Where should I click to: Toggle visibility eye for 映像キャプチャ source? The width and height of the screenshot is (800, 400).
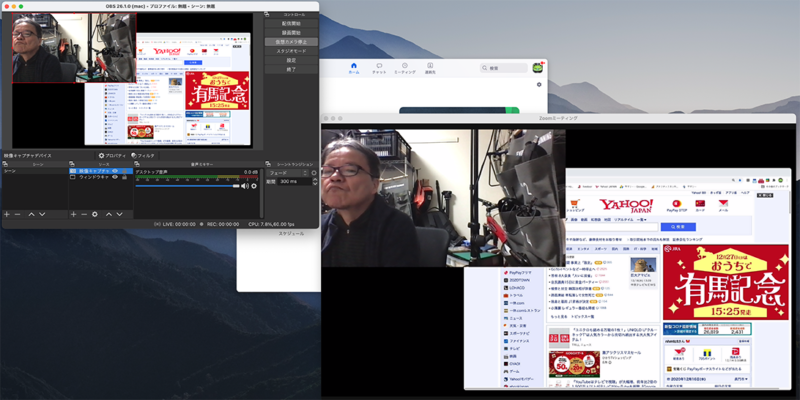point(115,171)
